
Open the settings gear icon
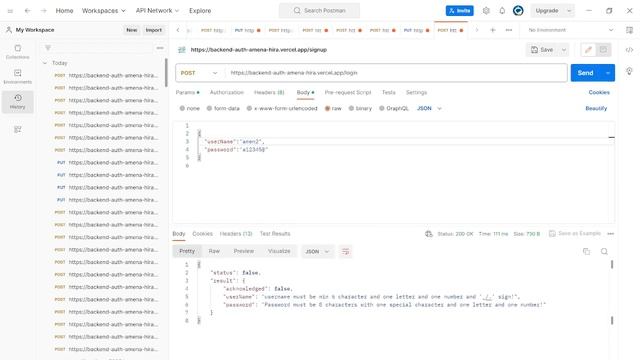tap(486, 11)
